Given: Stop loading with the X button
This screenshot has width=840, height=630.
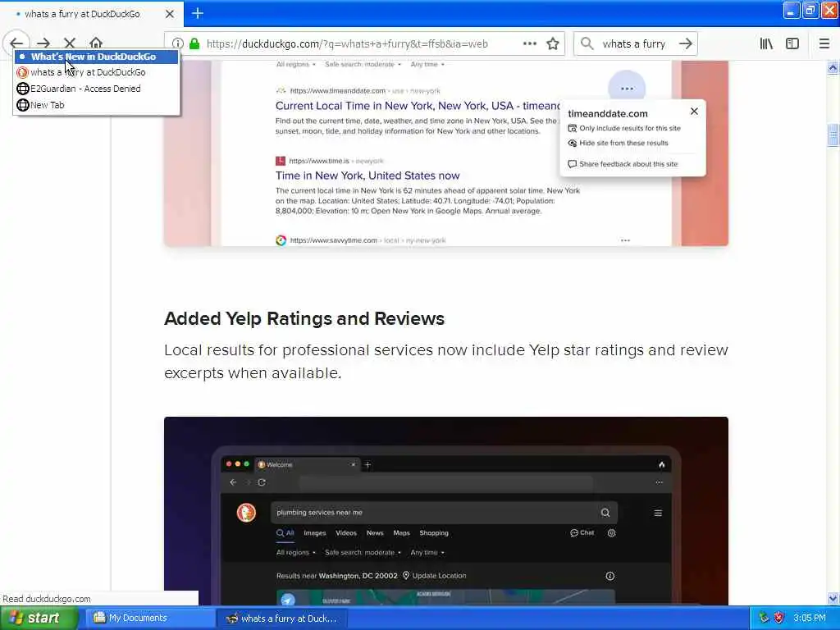Looking at the screenshot, I should tap(70, 43).
